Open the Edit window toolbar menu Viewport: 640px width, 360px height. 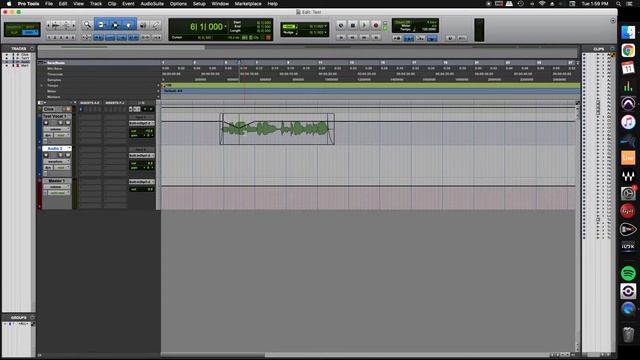click(613, 20)
